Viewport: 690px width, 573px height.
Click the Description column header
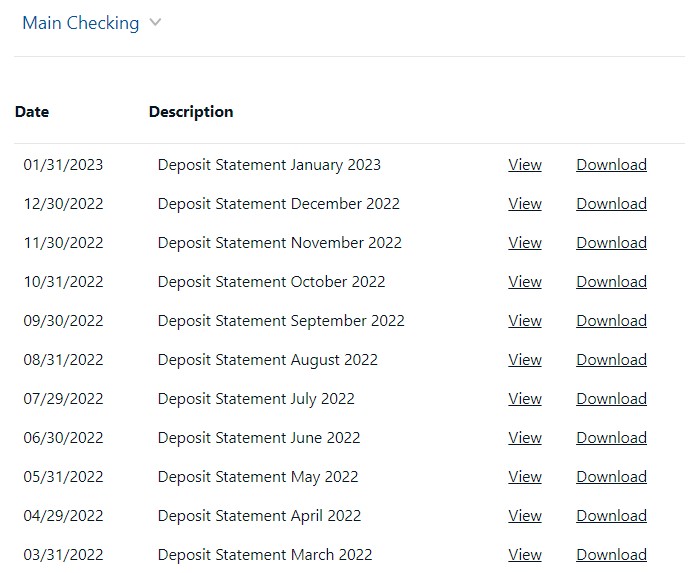tap(191, 112)
